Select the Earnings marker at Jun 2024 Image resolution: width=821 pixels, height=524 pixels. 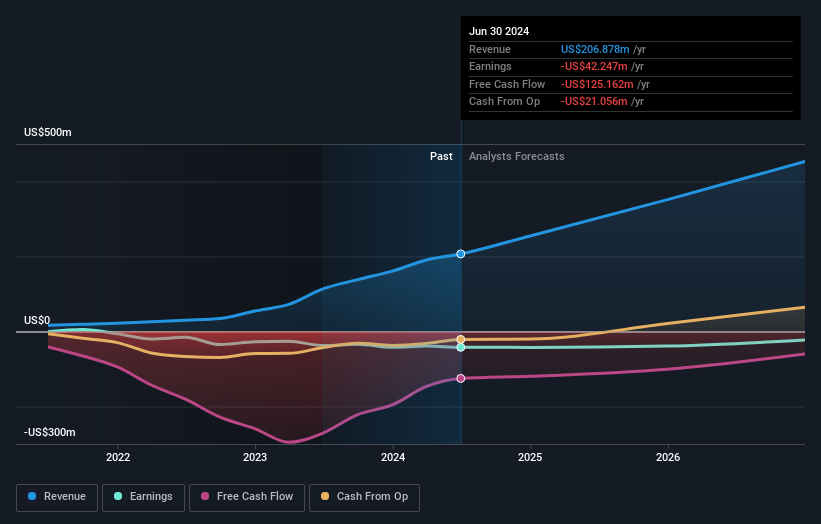(x=461, y=348)
